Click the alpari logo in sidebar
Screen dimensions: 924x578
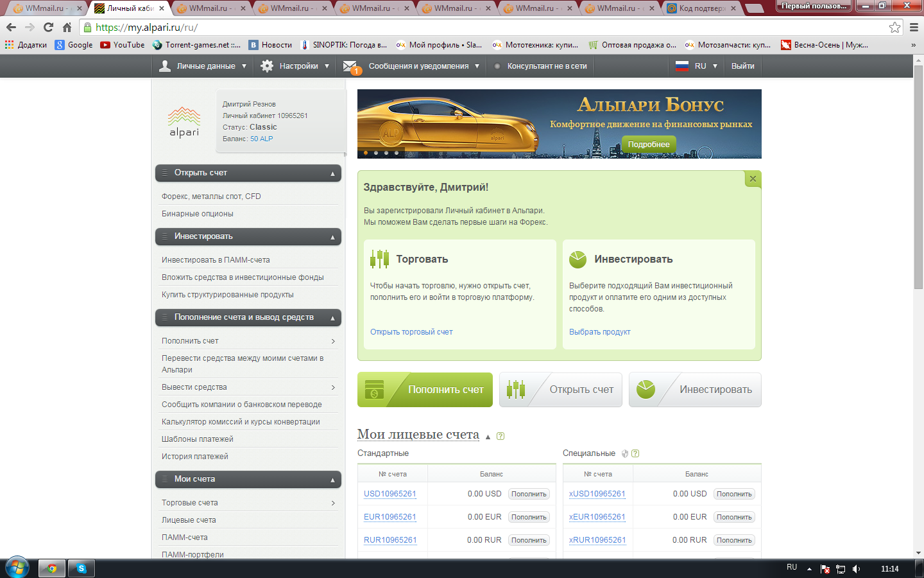click(x=184, y=122)
